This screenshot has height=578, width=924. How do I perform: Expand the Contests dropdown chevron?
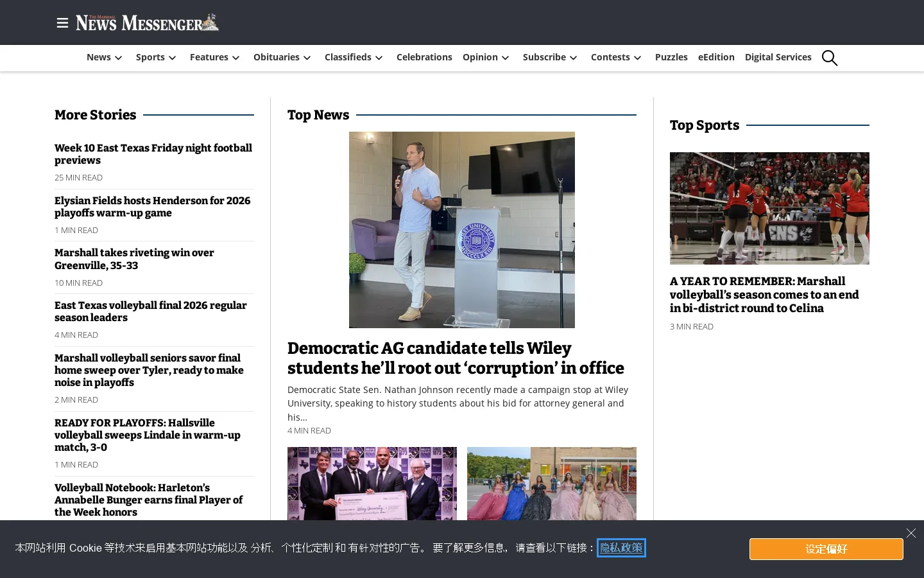(638, 58)
